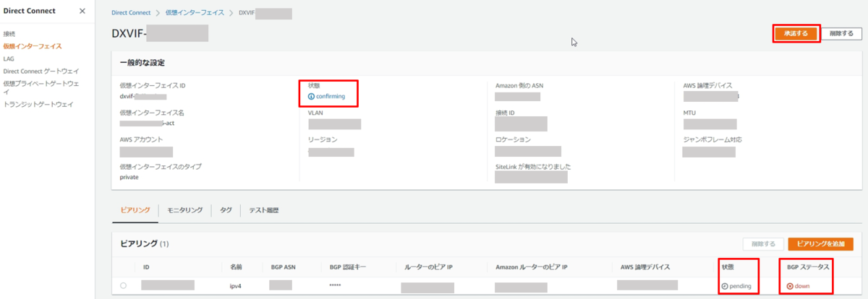The image size is (868, 299).
Task: Switch to the テスト履歴 tab
Action: click(x=263, y=209)
